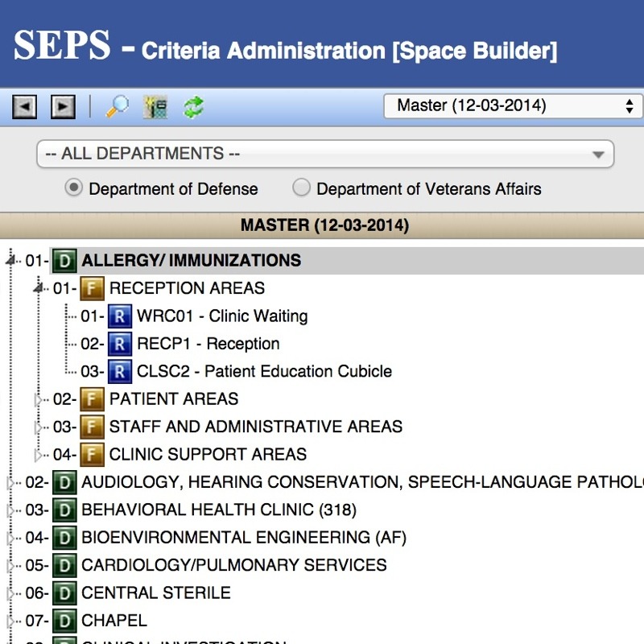The height and width of the screenshot is (644, 644).
Task: Click the D icon beside AUDIOLOGY, HEARING CONSERVATION
Action: point(64,482)
